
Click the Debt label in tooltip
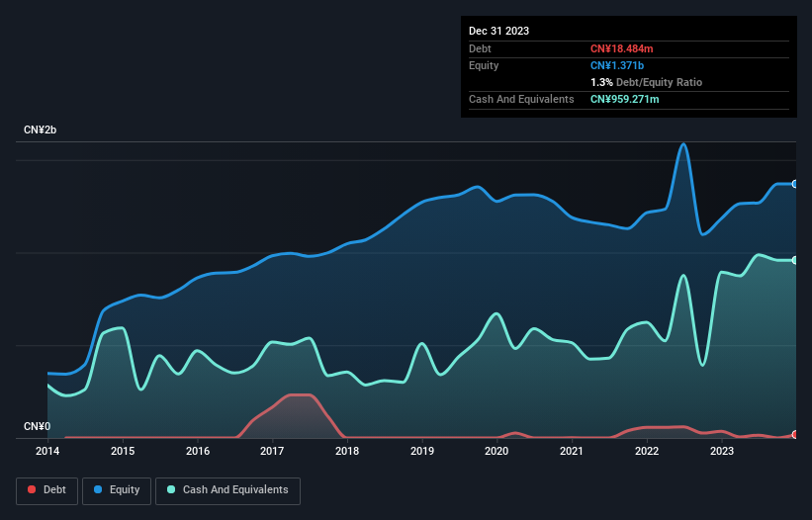(480, 48)
